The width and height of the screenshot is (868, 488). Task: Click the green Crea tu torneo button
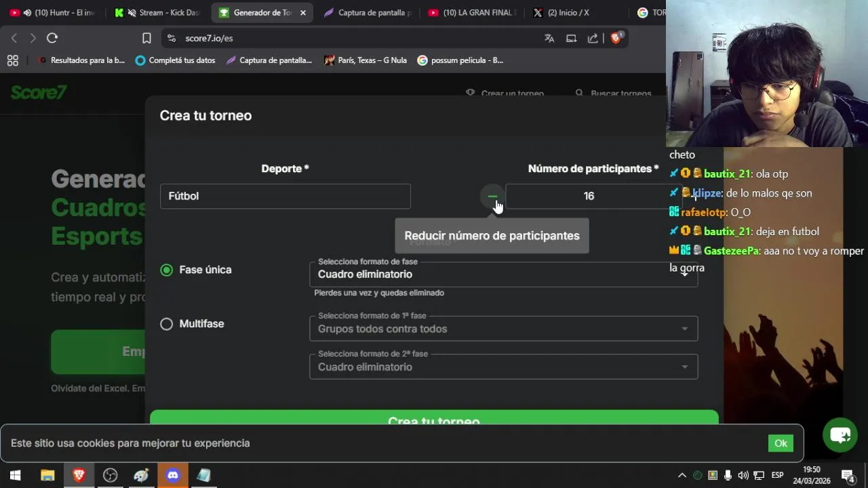pyautogui.click(x=434, y=418)
